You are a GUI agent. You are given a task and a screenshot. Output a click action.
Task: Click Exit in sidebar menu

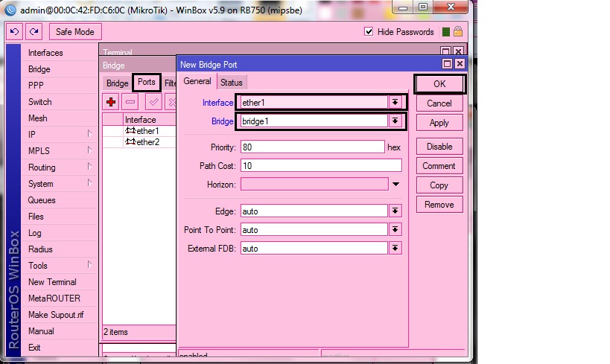pos(34,348)
